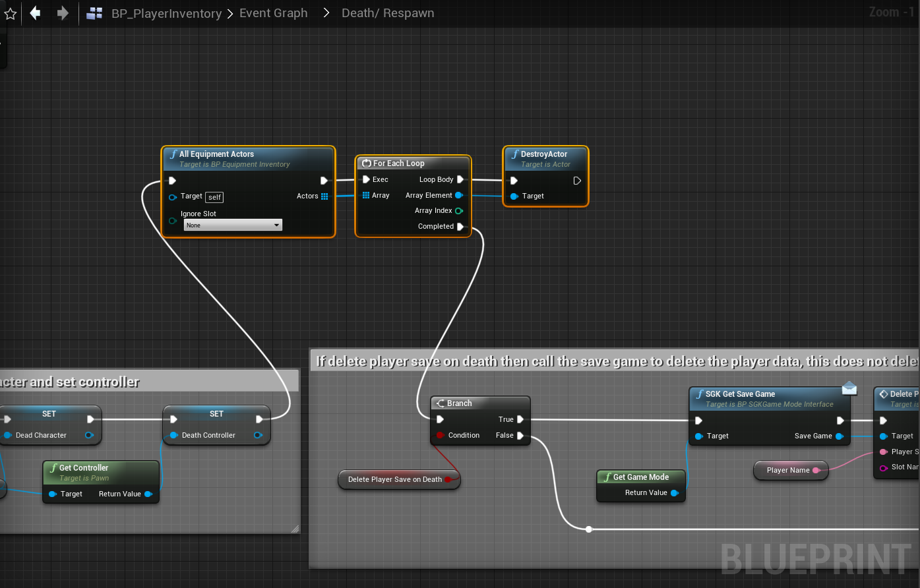
Task: Click the Array Element output pin
Action: (459, 195)
